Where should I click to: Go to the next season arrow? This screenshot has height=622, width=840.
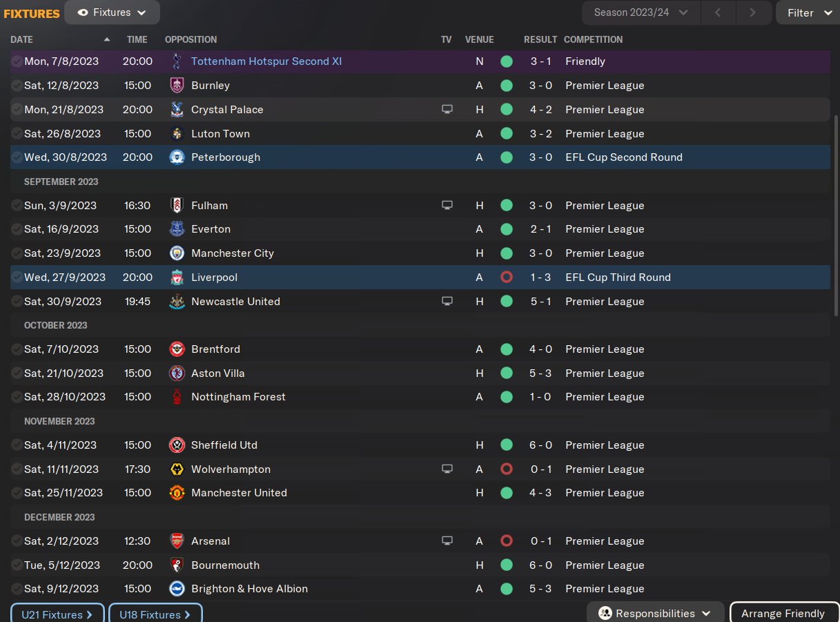[752, 12]
